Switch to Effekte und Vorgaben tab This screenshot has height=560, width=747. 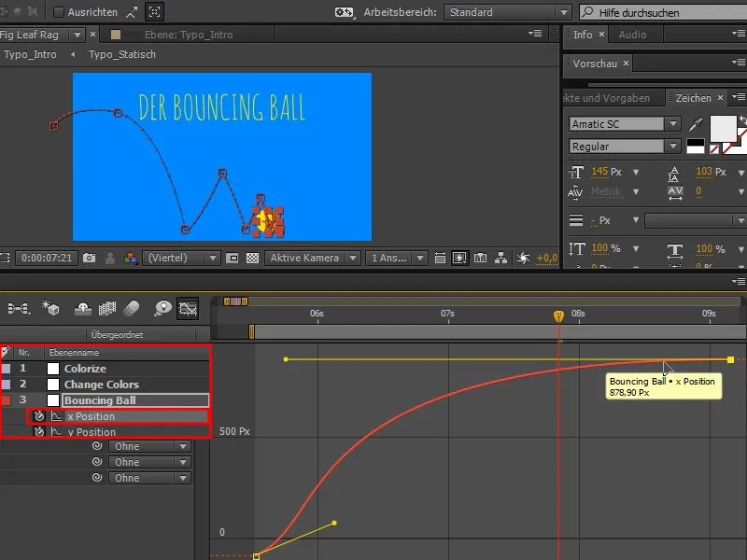(x=606, y=98)
